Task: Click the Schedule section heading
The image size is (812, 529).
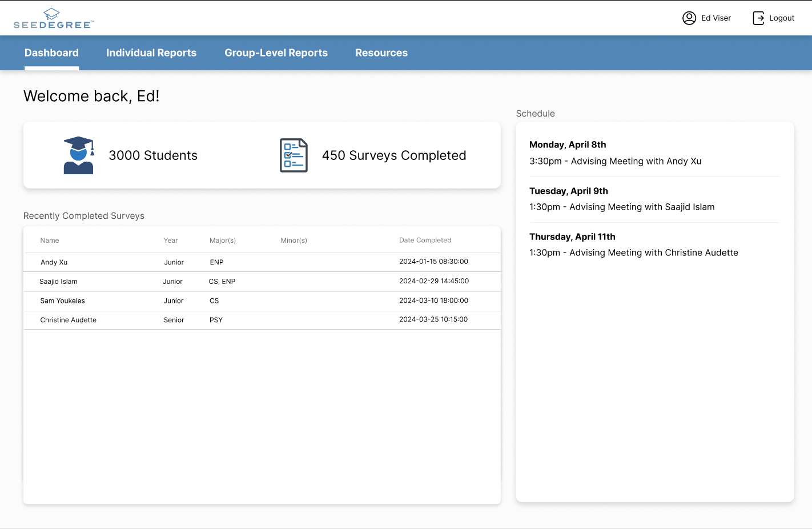Action: pyautogui.click(x=536, y=114)
